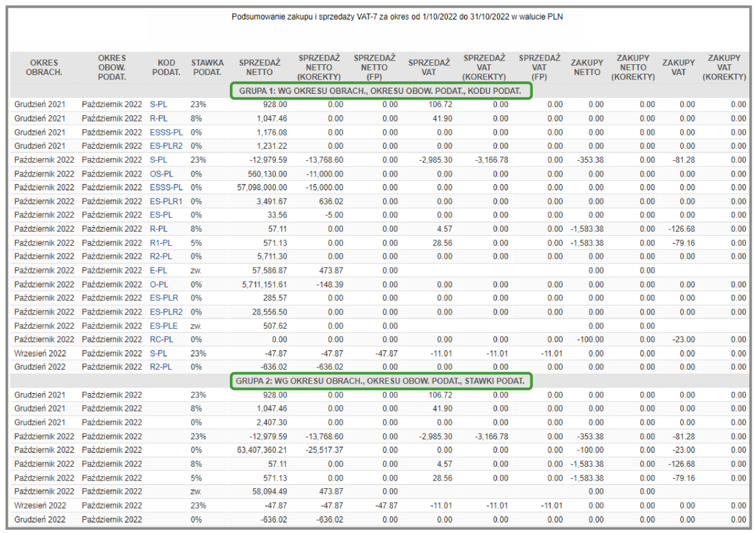Select the value 28,556.50

click(270, 312)
